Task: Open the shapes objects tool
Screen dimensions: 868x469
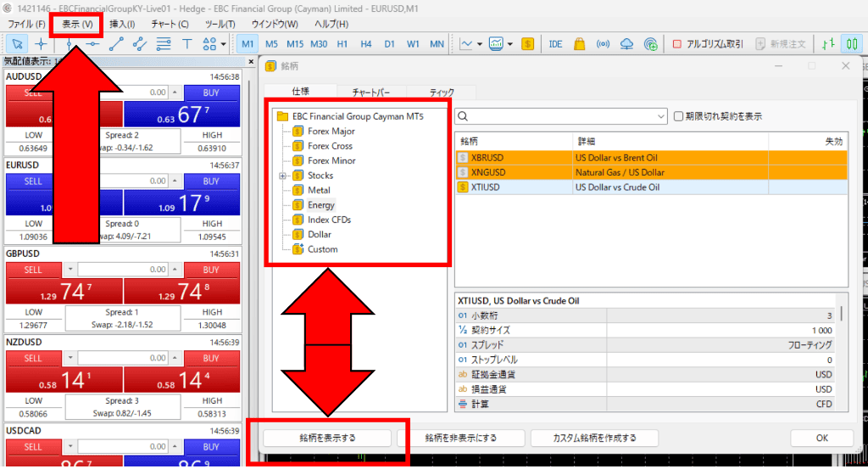Action: (209, 44)
